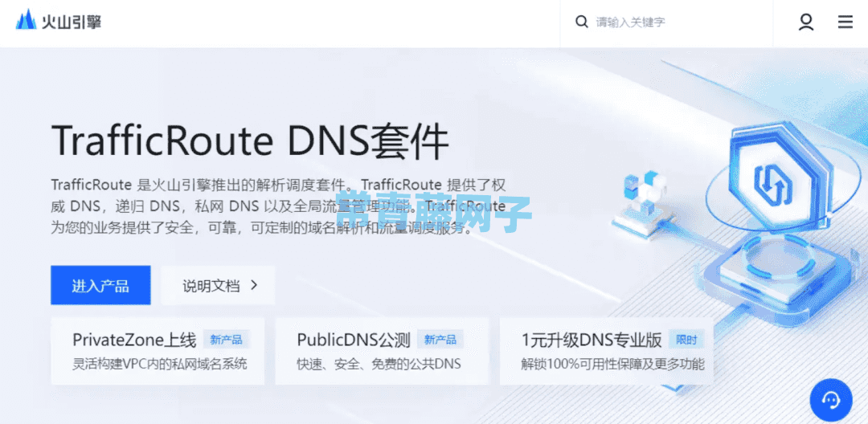The image size is (868, 424).
Task: Click the arrow beside 说明文档
Action: point(254,285)
